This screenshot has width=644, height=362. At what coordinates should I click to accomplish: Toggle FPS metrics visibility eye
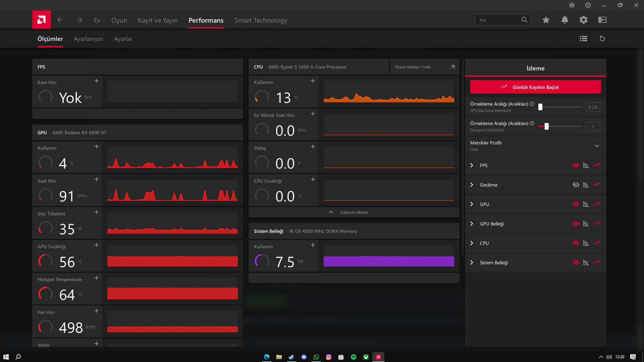576,165
